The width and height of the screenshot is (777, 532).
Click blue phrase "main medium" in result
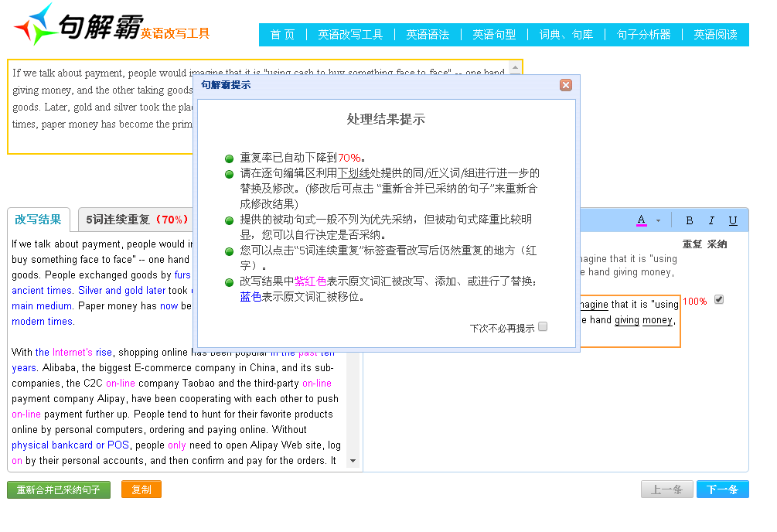pos(42,306)
